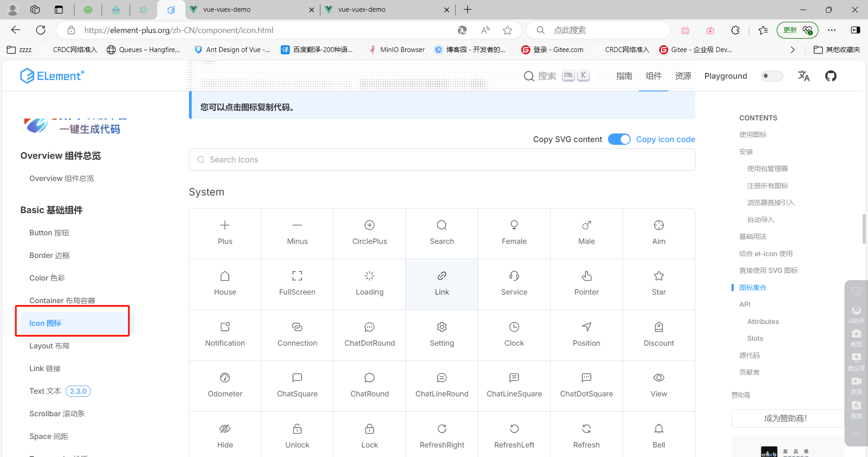Open the Element Plus GitHub repository

(x=830, y=76)
